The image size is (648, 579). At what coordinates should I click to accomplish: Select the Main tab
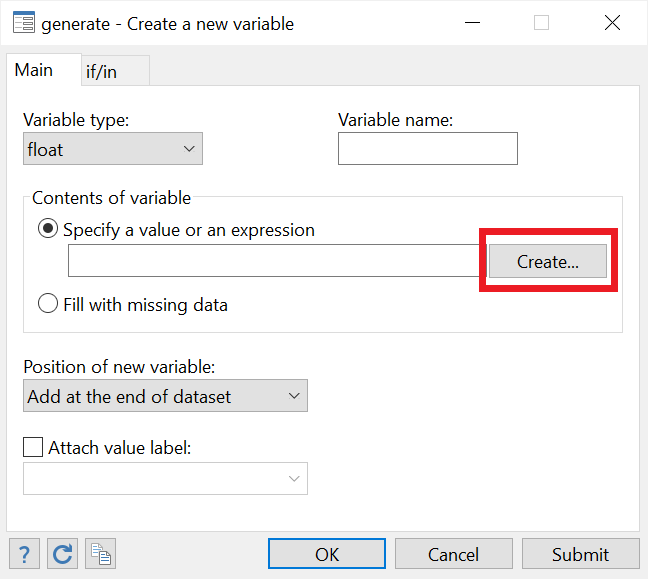pyautogui.click(x=43, y=70)
